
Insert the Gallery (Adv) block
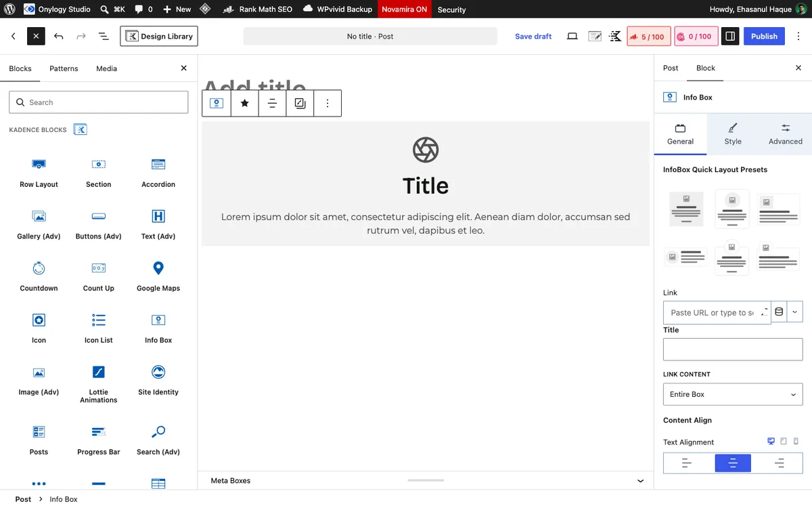pyautogui.click(x=39, y=225)
